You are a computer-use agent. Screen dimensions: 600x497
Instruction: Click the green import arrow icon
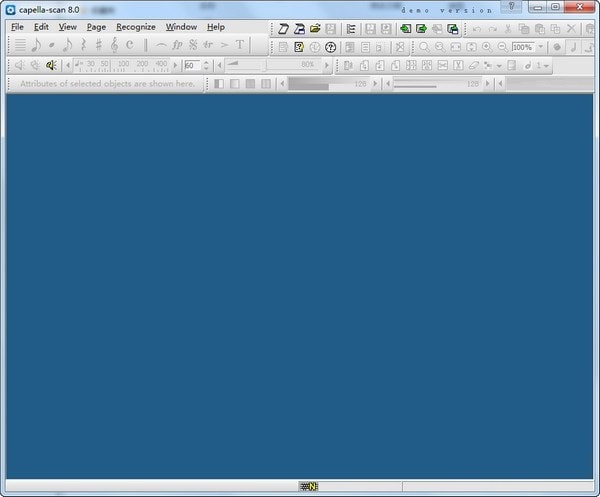tap(406, 29)
